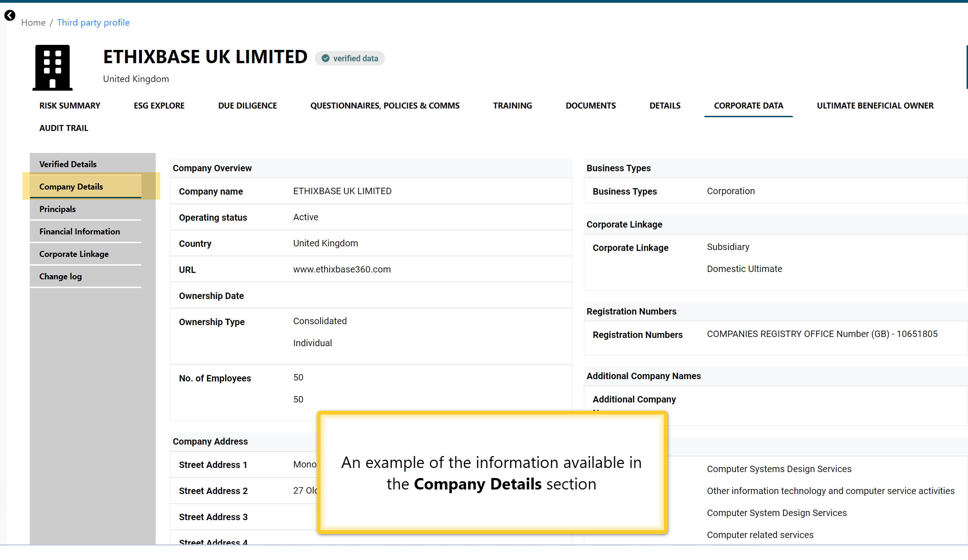Open Ultimate Beneficial Owner tab
Screen dimensions: 968x560
tap(875, 106)
